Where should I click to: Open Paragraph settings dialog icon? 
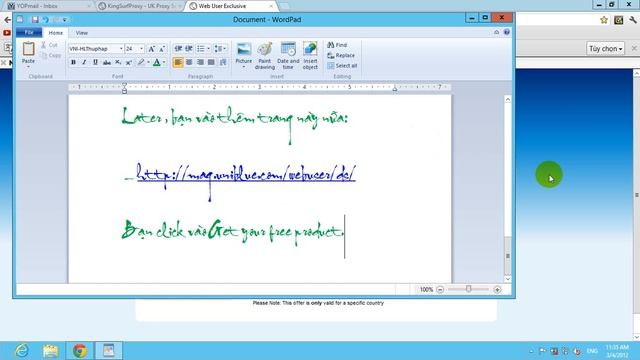tap(223, 62)
